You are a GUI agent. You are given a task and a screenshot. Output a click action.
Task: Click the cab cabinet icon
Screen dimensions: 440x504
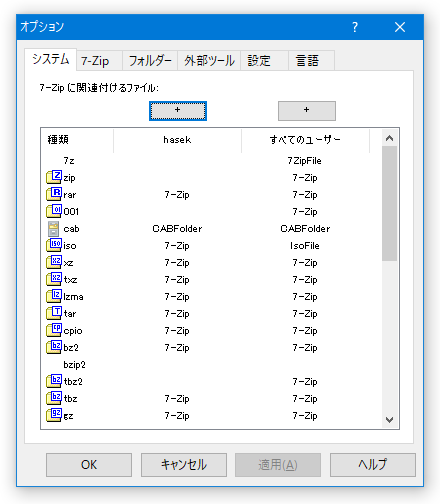[54, 229]
